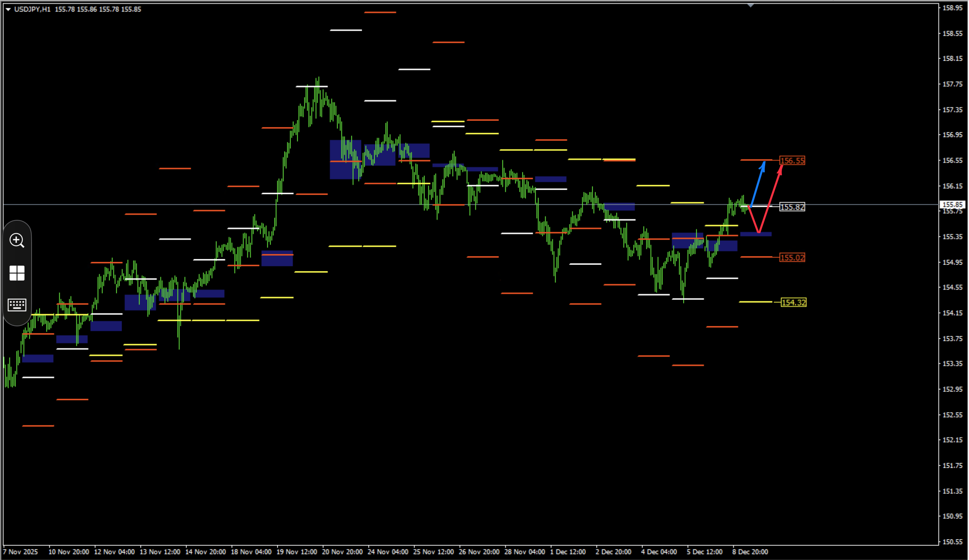Viewport: 969px width, 560px height.
Task: Select the 156.55 price label
Action: click(x=792, y=160)
